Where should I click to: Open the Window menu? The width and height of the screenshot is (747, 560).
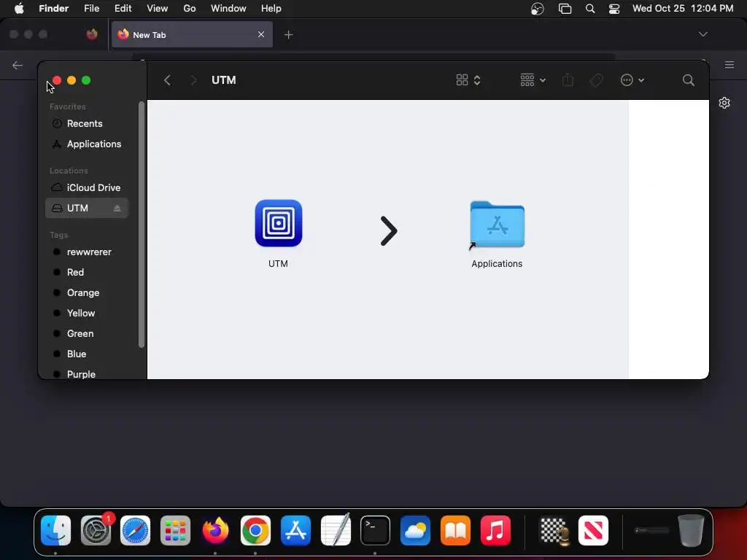pos(228,9)
